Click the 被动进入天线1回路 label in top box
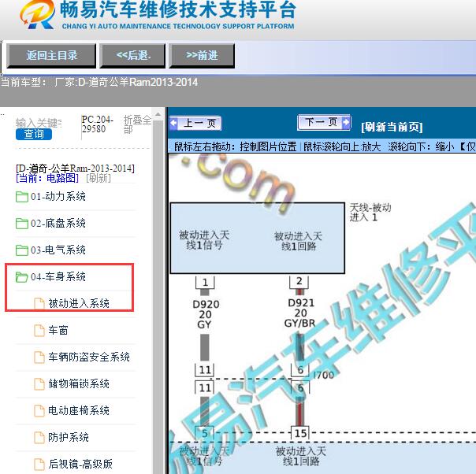This screenshot has width=476, height=474. point(298,241)
